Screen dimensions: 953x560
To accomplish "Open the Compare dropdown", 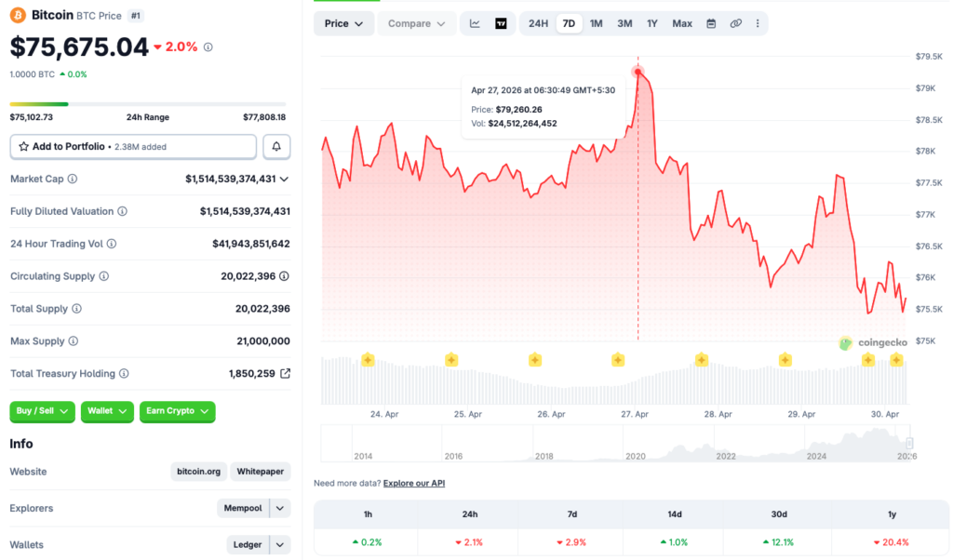I will 417,23.
